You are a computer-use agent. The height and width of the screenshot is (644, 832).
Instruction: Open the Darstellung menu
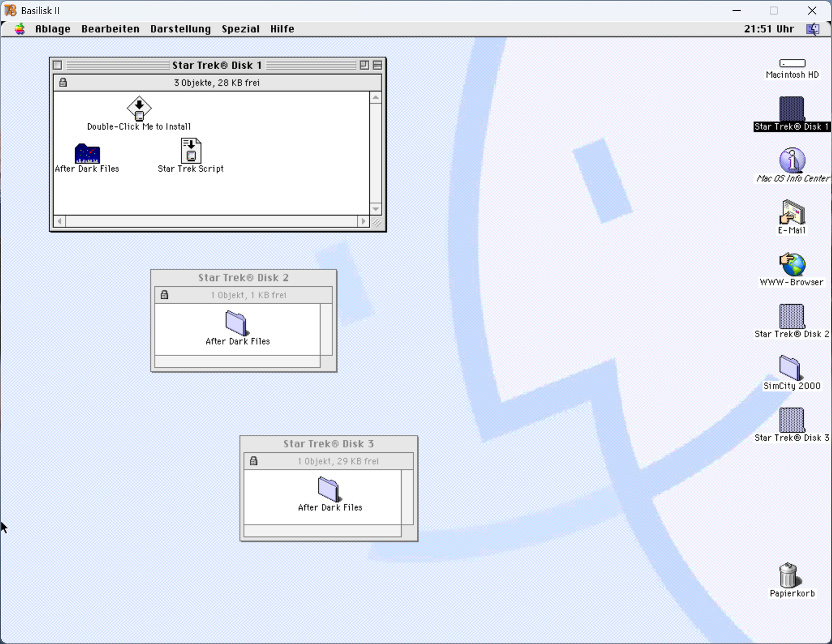[181, 29]
